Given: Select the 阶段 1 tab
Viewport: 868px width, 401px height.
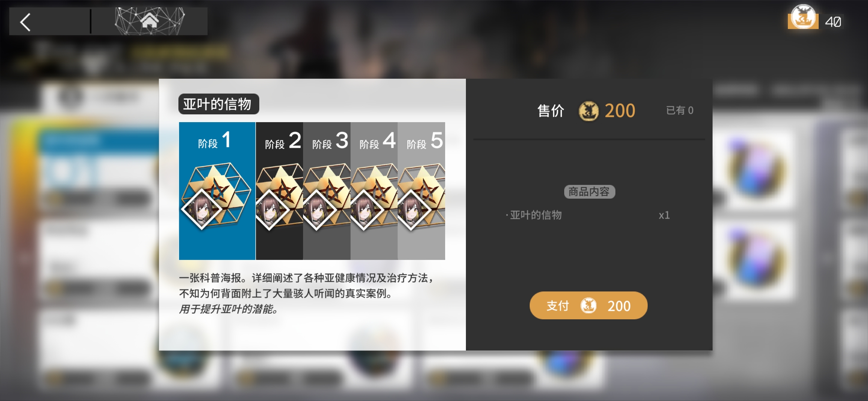Looking at the screenshot, I should 217,191.
